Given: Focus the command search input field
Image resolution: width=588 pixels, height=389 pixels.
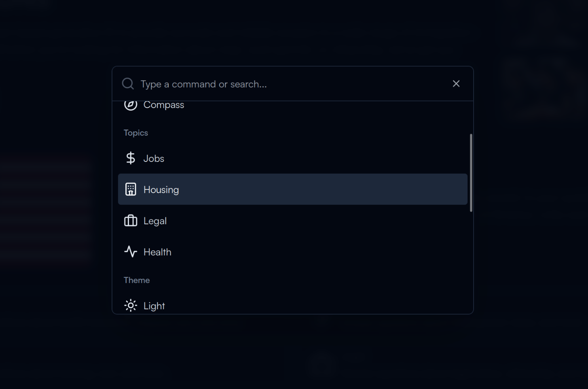Looking at the screenshot, I should click(x=293, y=84).
